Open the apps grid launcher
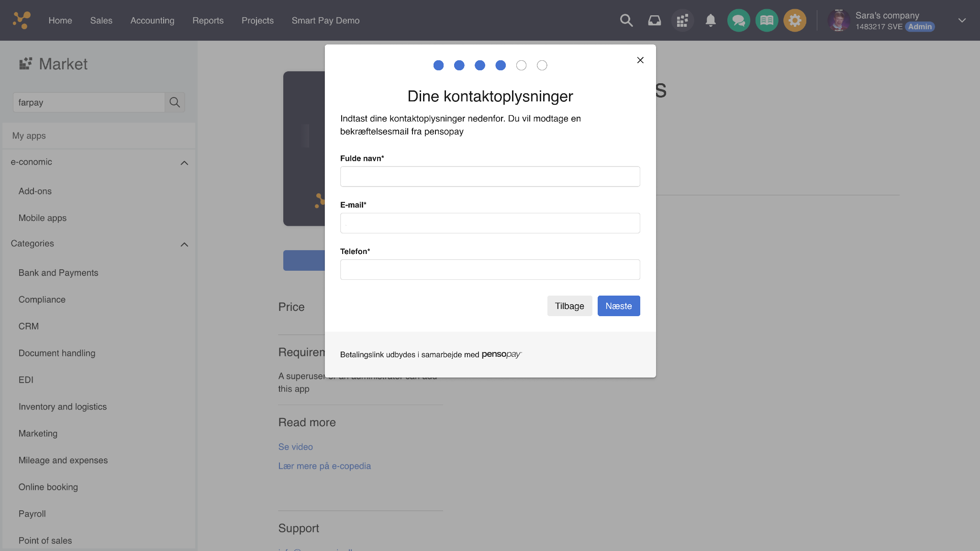Viewport: 980px width, 551px height. pyautogui.click(x=682, y=20)
